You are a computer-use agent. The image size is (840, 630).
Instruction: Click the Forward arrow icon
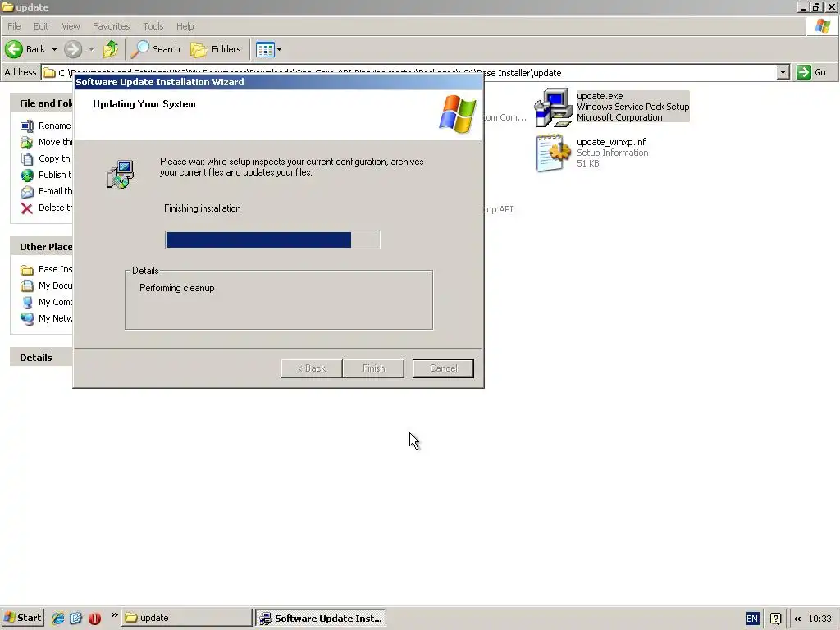(73, 49)
